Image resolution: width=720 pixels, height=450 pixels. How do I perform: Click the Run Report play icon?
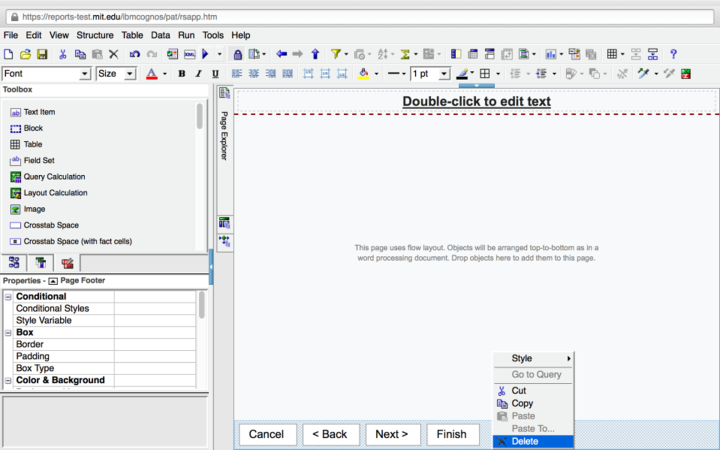coord(206,54)
